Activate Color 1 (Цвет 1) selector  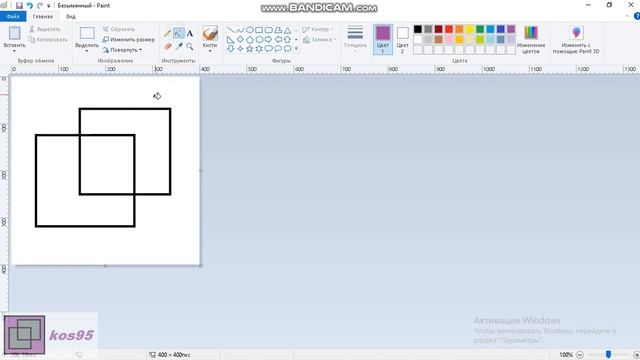coord(382,39)
